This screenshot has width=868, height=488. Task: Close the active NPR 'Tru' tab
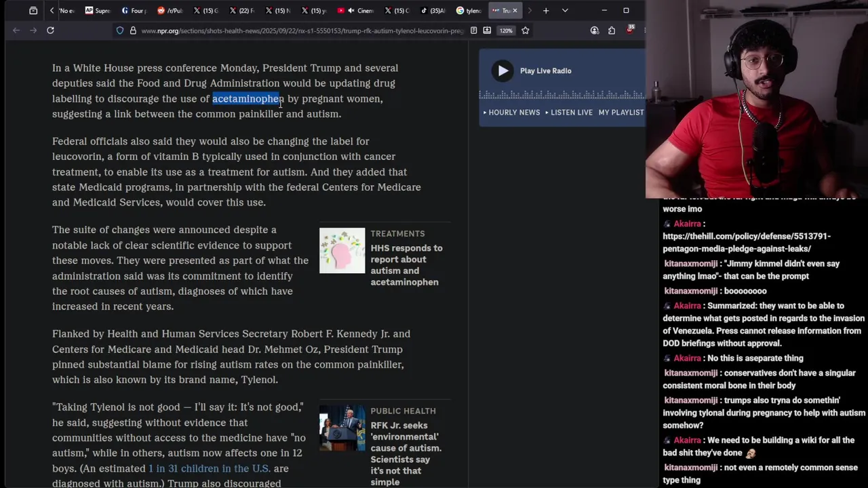[515, 10]
